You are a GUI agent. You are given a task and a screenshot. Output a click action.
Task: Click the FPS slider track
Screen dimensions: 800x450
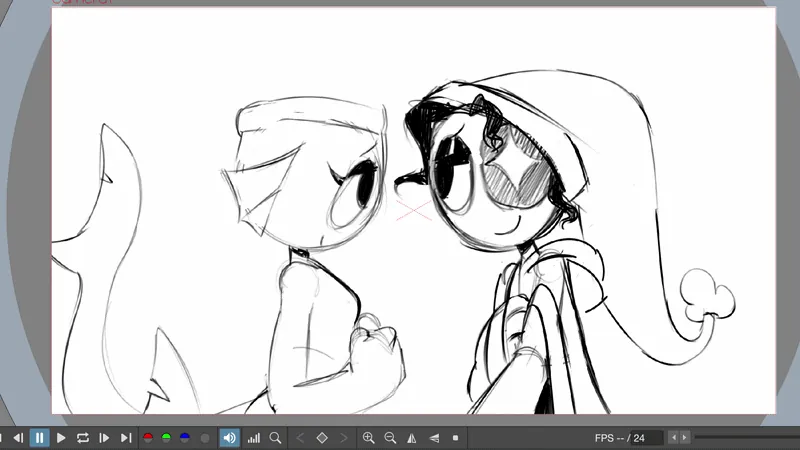point(746,437)
